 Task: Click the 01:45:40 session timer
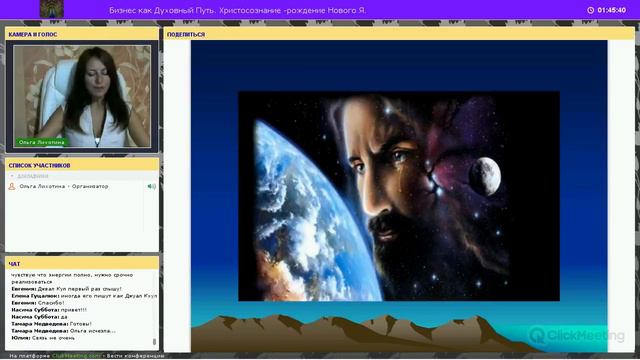(x=611, y=10)
